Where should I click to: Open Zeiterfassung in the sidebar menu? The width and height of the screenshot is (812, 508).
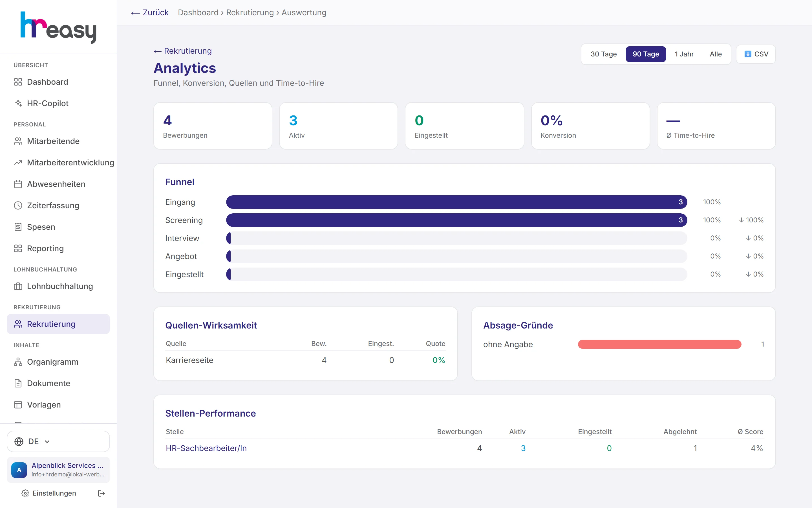point(58,206)
